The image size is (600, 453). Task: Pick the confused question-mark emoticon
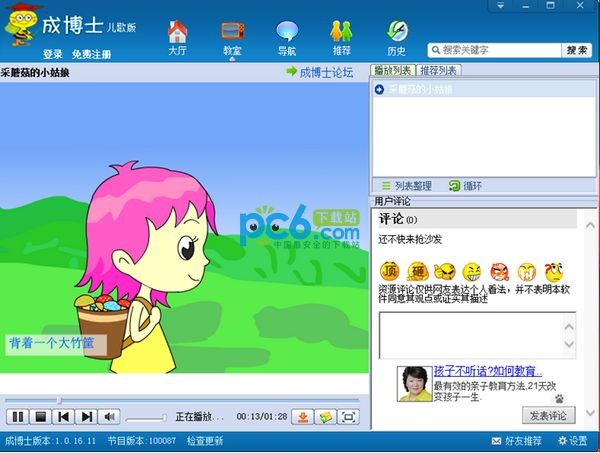point(554,272)
